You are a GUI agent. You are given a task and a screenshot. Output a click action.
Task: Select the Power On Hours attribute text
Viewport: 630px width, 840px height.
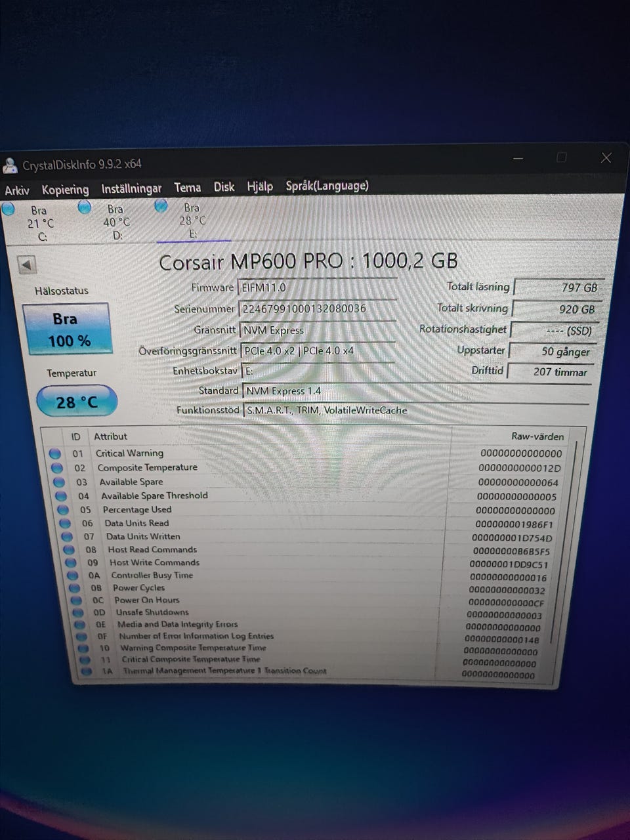147,600
